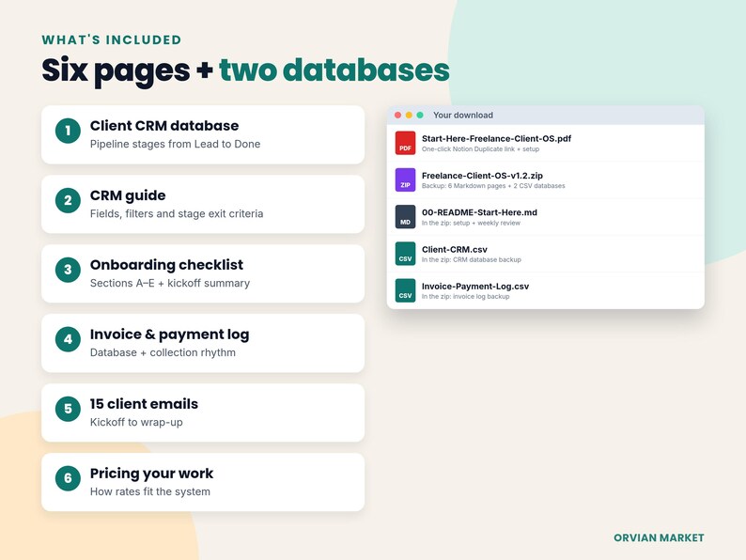This screenshot has height=560, width=746.
Task: Click Fields, filters and stage exit criteria text
Action: pyautogui.click(x=177, y=213)
